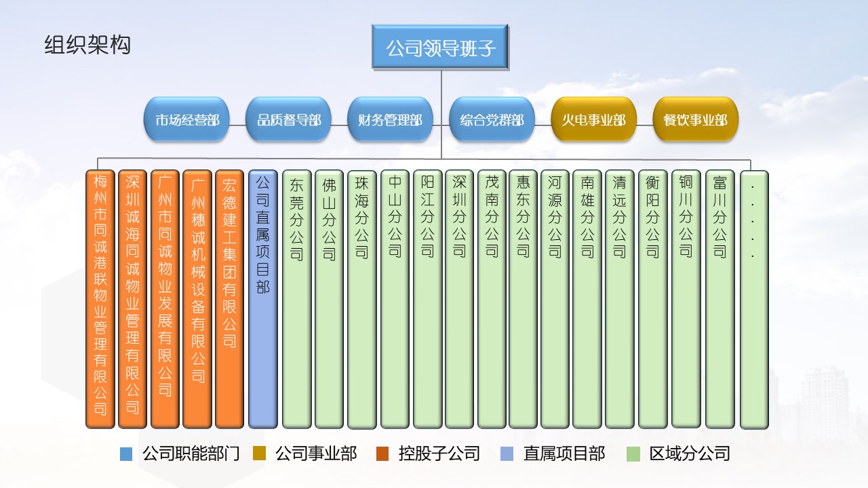Screen dimensions: 868x488
Task: Click the 品质督导部 rounded box
Action: [288, 120]
